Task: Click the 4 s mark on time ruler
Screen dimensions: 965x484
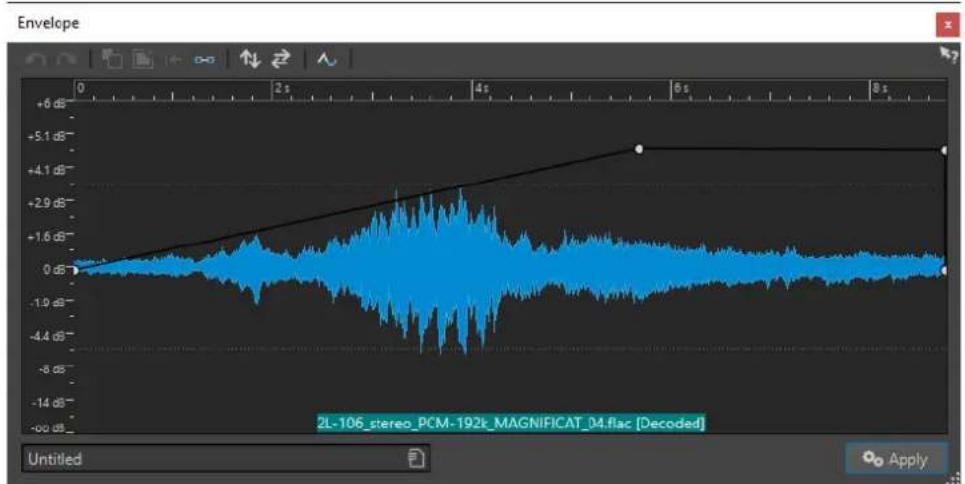Action: 481,88
